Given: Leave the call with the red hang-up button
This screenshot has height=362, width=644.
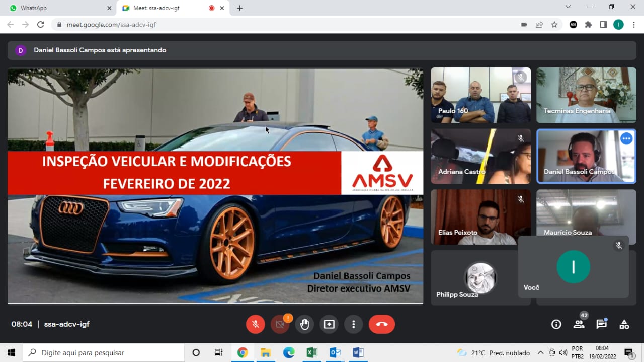Looking at the screenshot, I should click(382, 324).
